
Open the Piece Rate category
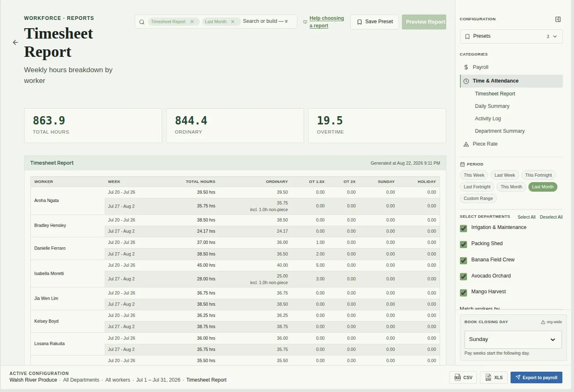click(511, 144)
